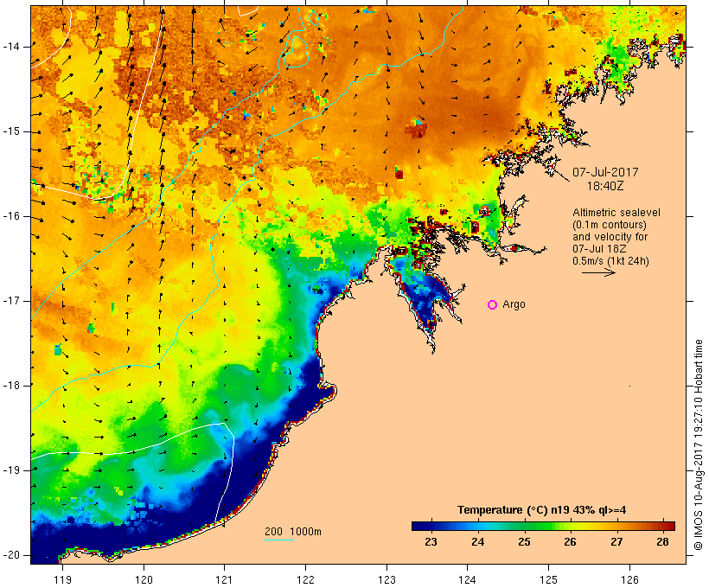
Task: Click the longitude axis label '121'
Action: click(x=224, y=579)
